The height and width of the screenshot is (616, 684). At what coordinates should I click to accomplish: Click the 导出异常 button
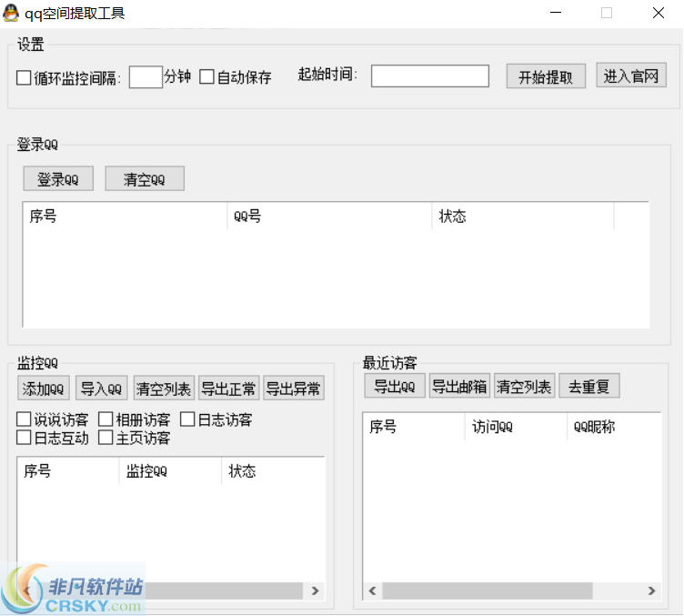[x=294, y=388]
